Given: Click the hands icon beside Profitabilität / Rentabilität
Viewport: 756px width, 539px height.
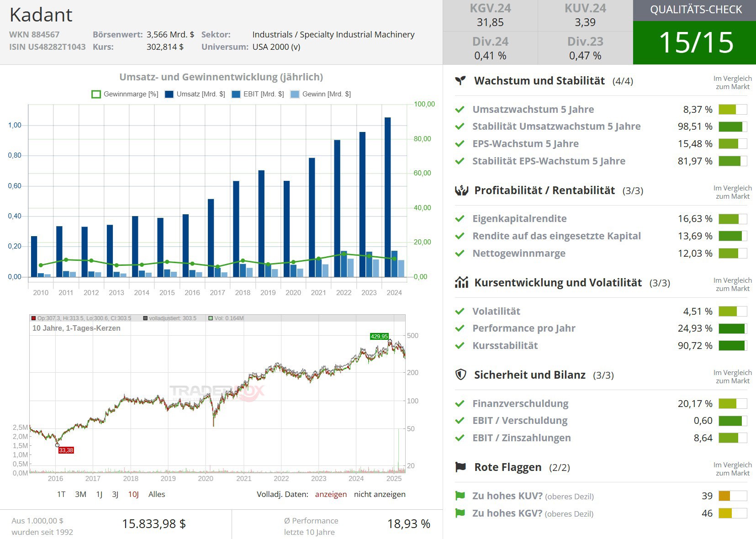Looking at the screenshot, I should click(x=461, y=190).
